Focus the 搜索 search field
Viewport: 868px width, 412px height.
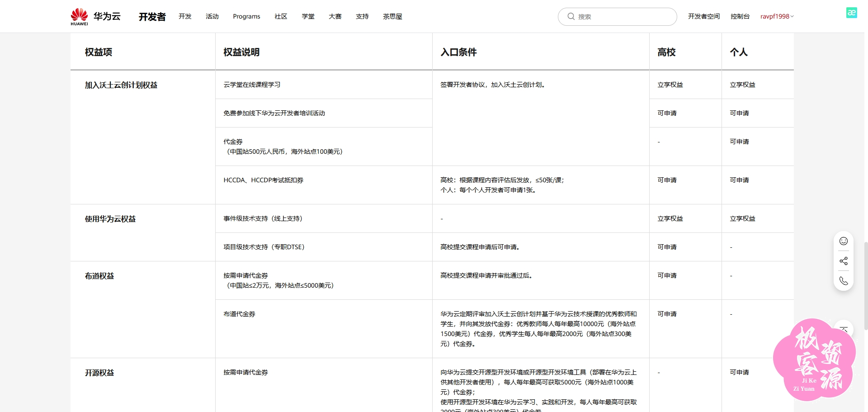click(618, 17)
